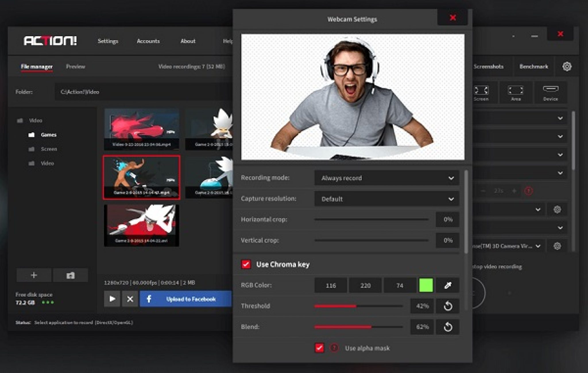The image size is (588, 373).
Task: Disable the Use Chroma key checkbox
Action: point(246,264)
